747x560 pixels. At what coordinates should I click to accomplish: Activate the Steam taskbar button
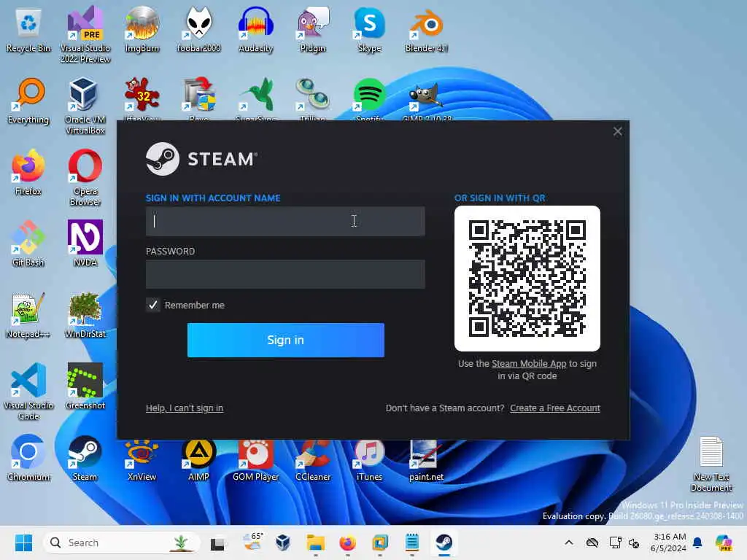click(x=444, y=542)
